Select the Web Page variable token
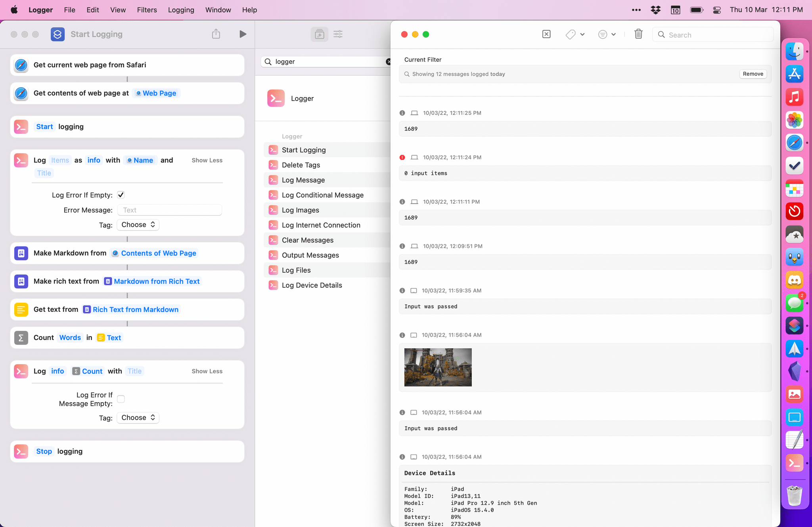The width and height of the screenshot is (812, 527). click(156, 93)
